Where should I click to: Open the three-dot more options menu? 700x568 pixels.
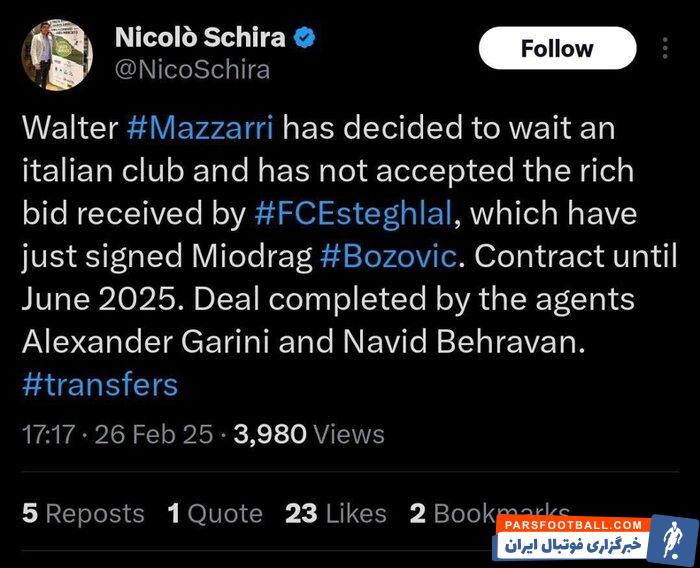pyautogui.click(x=666, y=48)
